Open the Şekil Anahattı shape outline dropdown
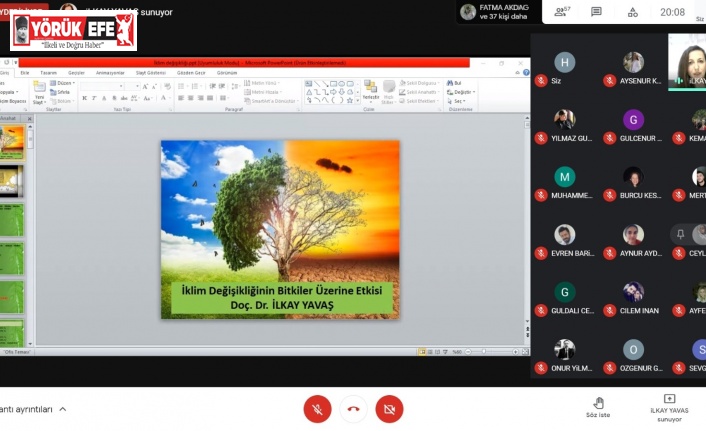This screenshot has height=431, width=706. click(x=419, y=92)
